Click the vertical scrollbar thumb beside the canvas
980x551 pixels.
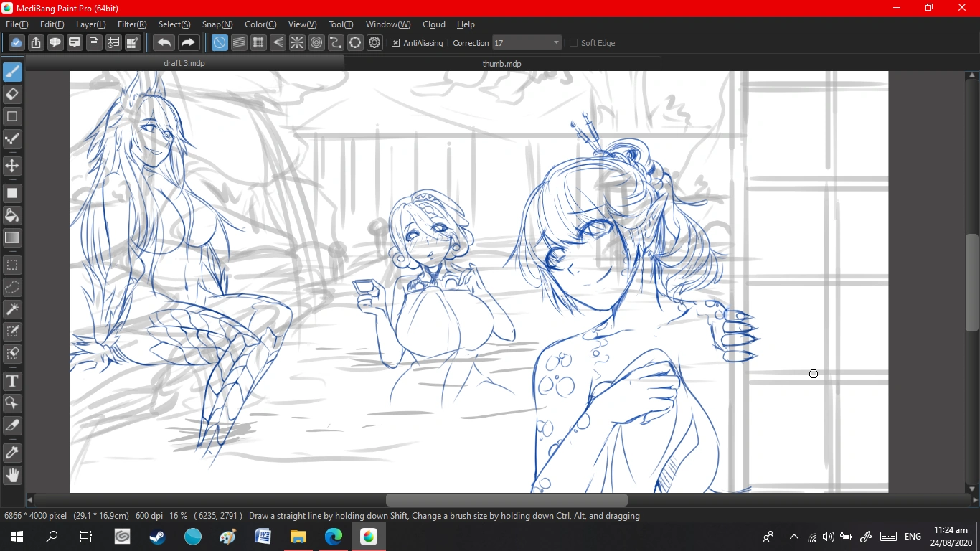[973, 282]
